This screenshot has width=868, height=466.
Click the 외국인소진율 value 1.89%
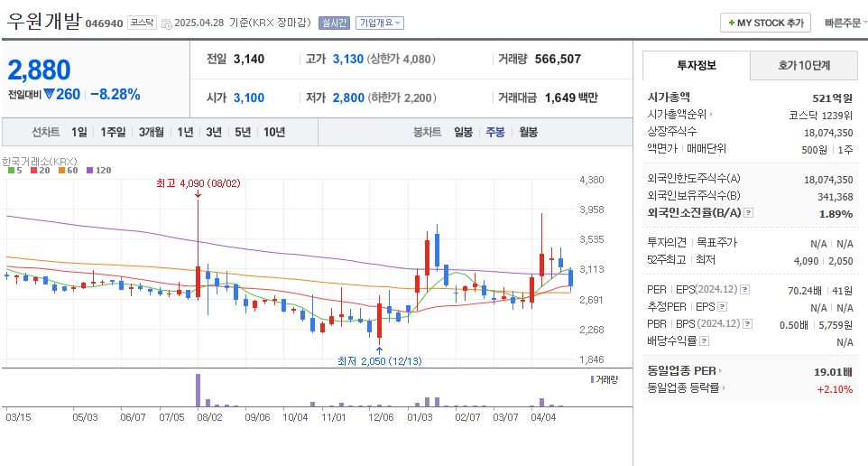[836, 214]
